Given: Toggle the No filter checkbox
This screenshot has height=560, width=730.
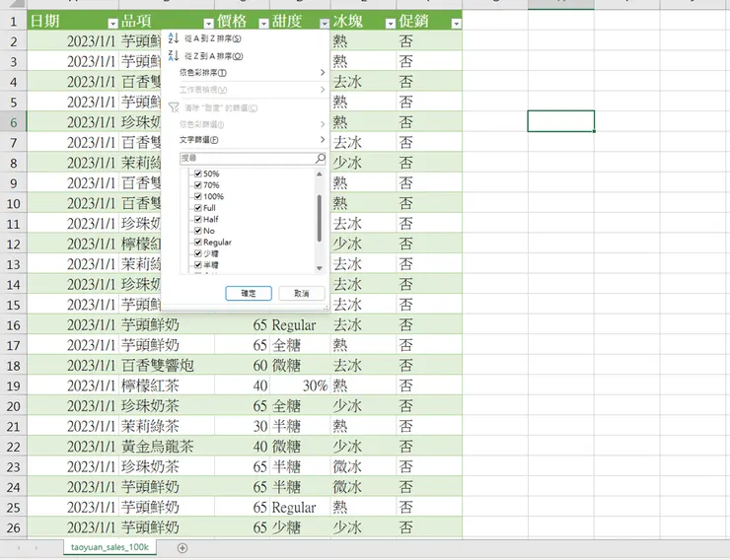Looking at the screenshot, I should click(198, 231).
